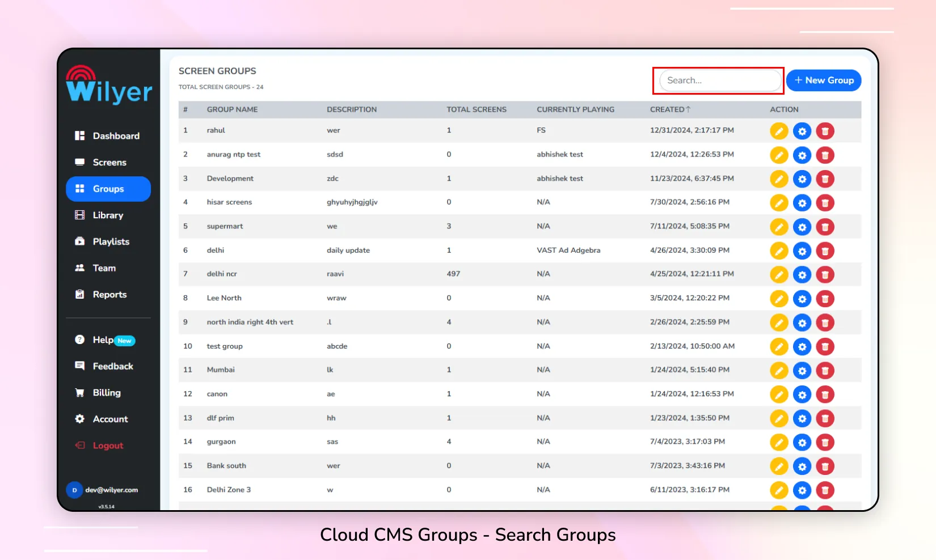
Task: Open settings gear for supermart group
Action: coord(802,227)
